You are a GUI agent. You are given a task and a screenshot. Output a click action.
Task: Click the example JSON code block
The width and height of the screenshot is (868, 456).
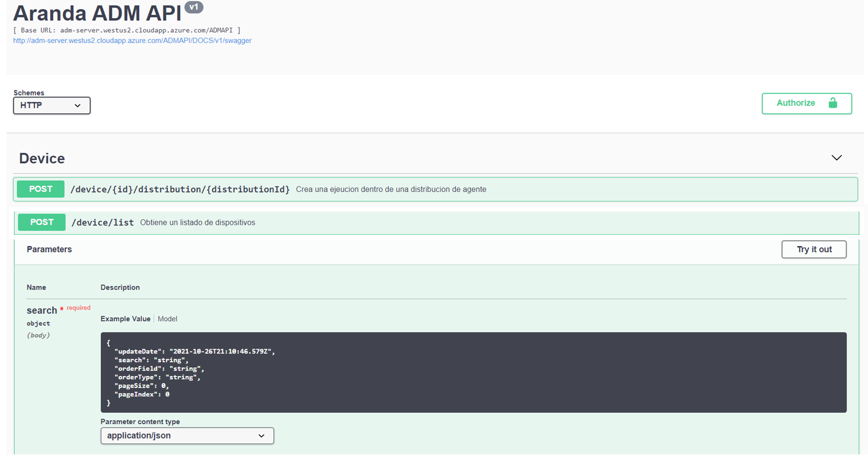click(x=473, y=373)
